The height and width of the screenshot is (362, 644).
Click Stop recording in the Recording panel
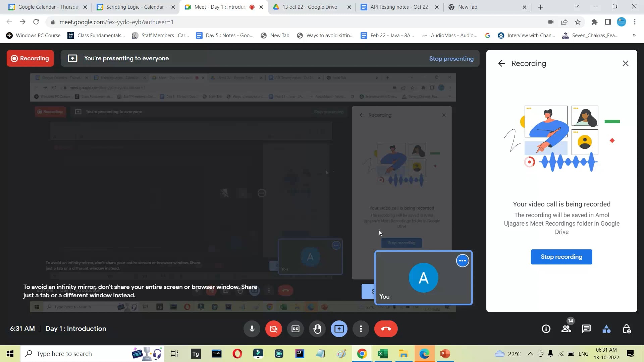561,257
